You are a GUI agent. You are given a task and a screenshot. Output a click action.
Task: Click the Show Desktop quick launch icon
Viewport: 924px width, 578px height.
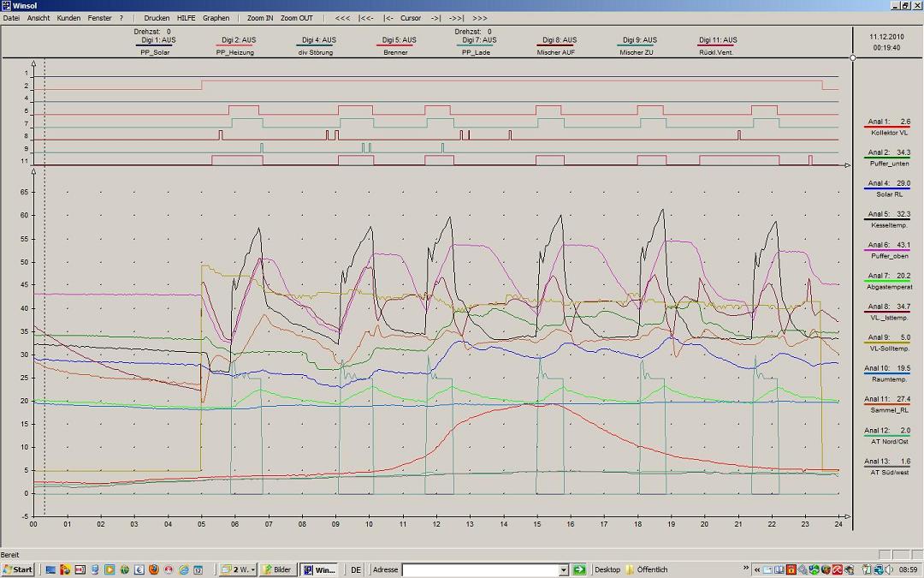click(50, 569)
